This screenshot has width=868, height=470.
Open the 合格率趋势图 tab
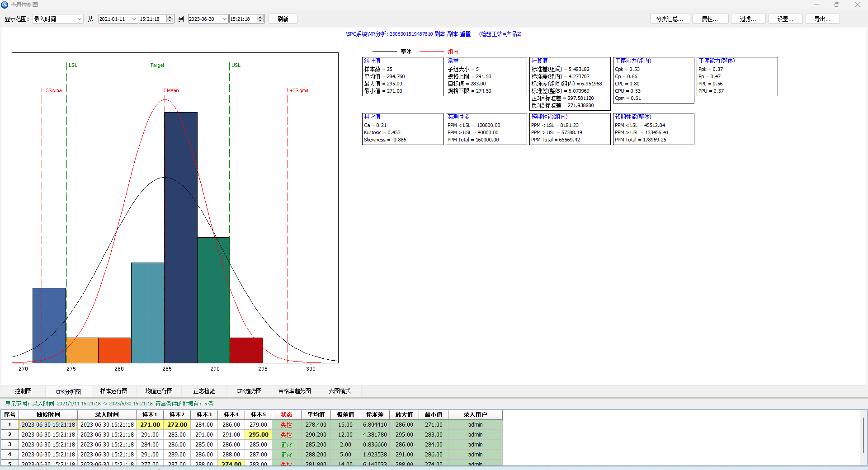click(x=294, y=391)
